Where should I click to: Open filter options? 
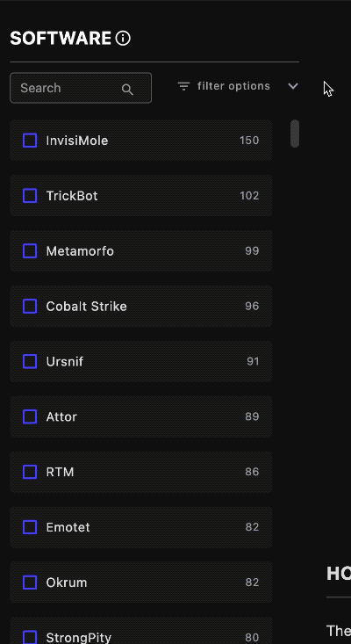click(x=233, y=86)
